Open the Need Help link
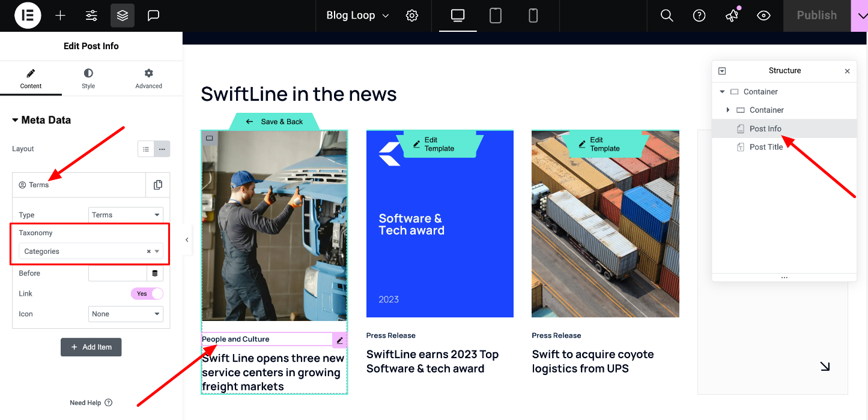 click(x=91, y=403)
